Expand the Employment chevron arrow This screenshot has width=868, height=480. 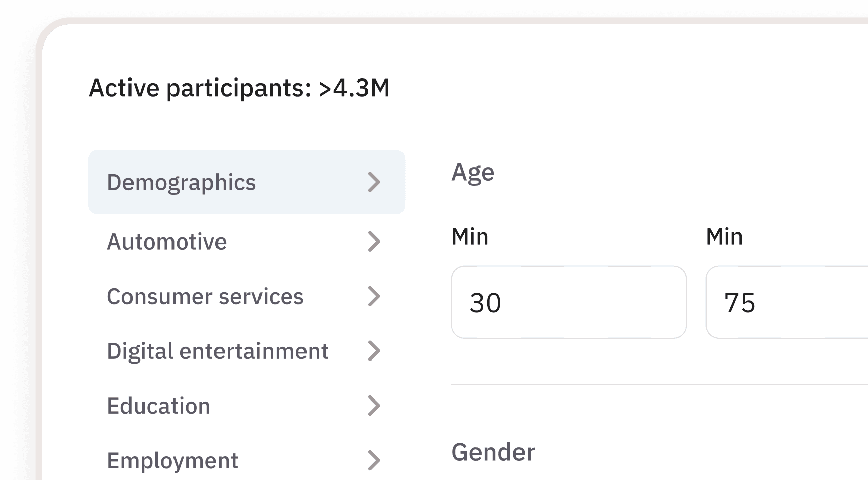[374, 460]
